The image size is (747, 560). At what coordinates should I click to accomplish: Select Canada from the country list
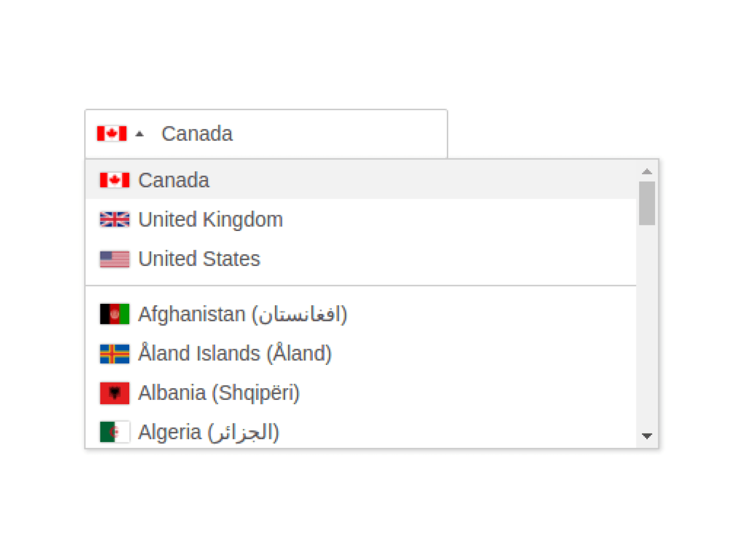pyautogui.click(x=174, y=180)
